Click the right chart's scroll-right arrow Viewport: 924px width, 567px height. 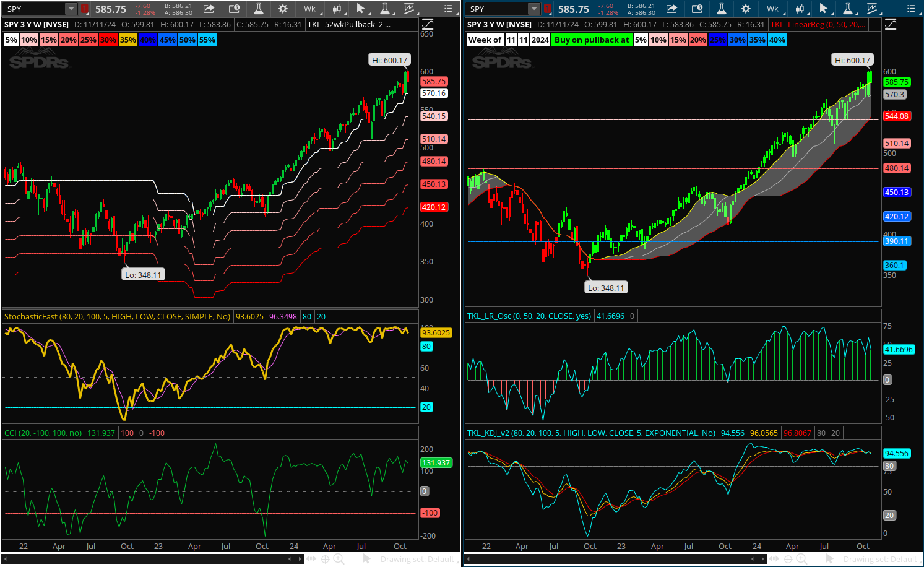click(x=763, y=558)
